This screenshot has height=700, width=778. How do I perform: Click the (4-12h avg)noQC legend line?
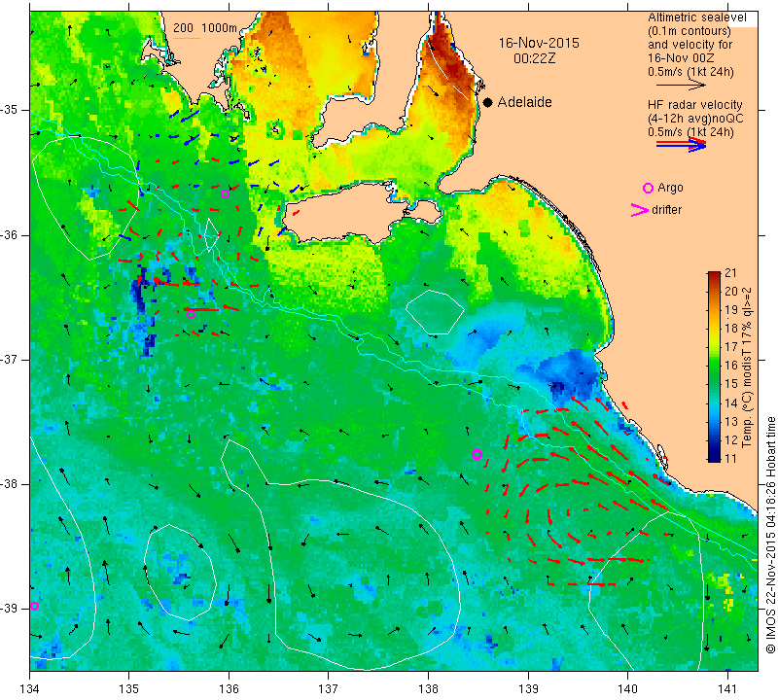pos(695,119)
